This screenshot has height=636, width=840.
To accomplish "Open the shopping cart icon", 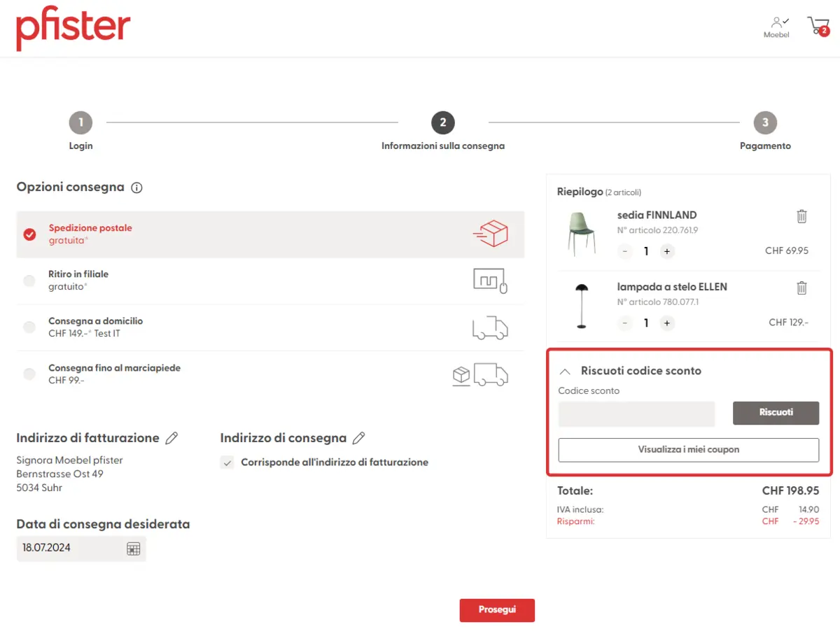I will [x=818, y=27].
